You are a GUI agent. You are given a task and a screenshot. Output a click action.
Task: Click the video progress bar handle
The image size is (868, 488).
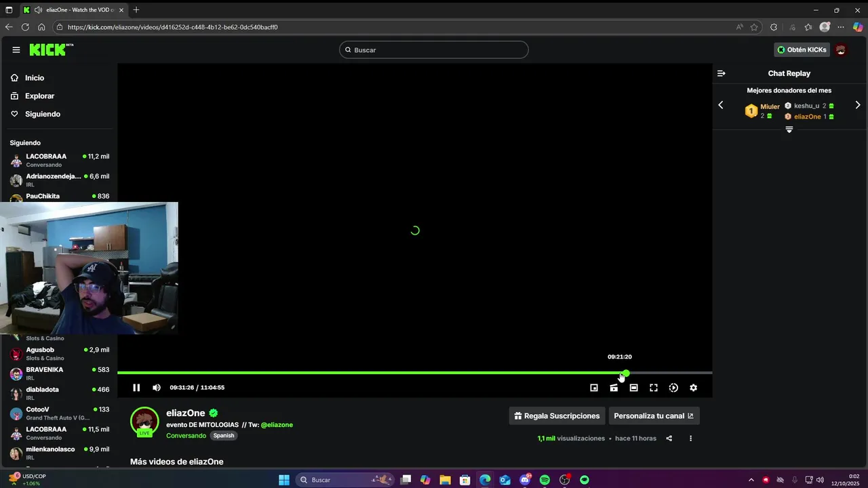click(x=626, y=373)
